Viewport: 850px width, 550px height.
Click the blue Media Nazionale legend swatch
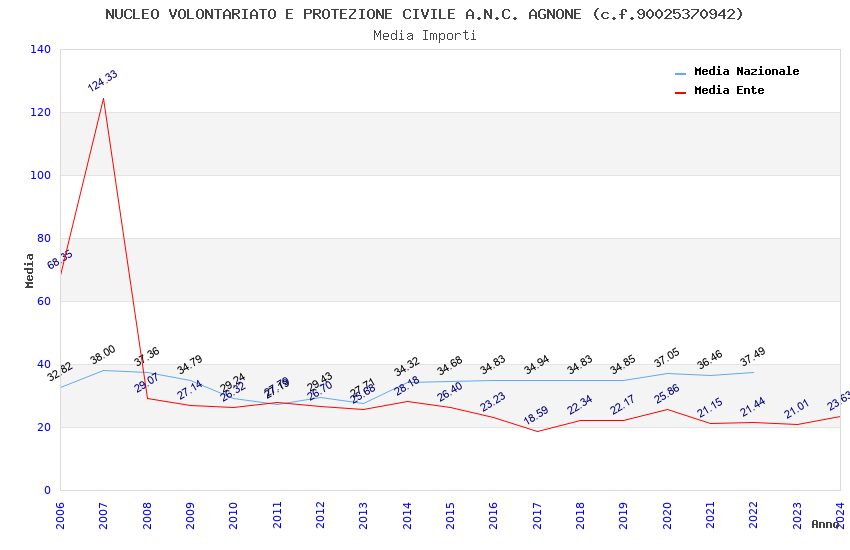(x=680, y=73)
